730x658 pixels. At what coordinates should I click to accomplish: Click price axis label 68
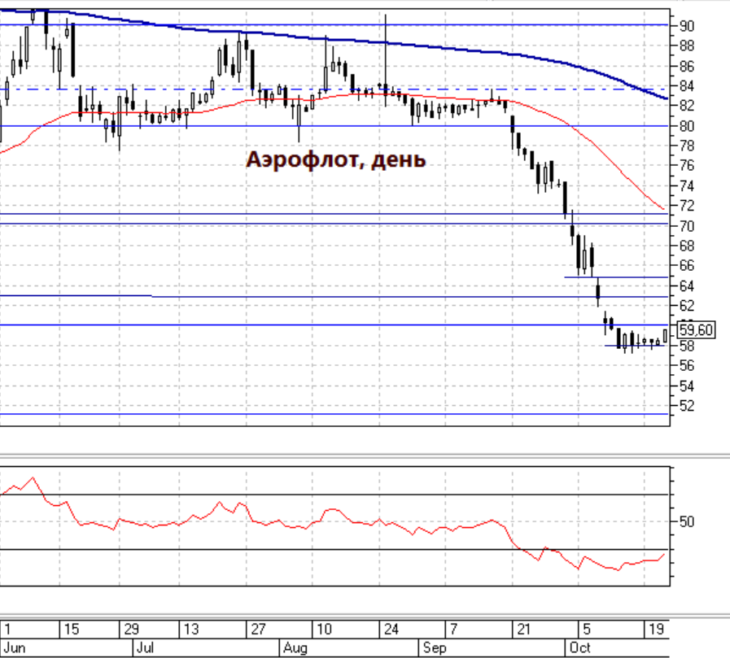687,246
